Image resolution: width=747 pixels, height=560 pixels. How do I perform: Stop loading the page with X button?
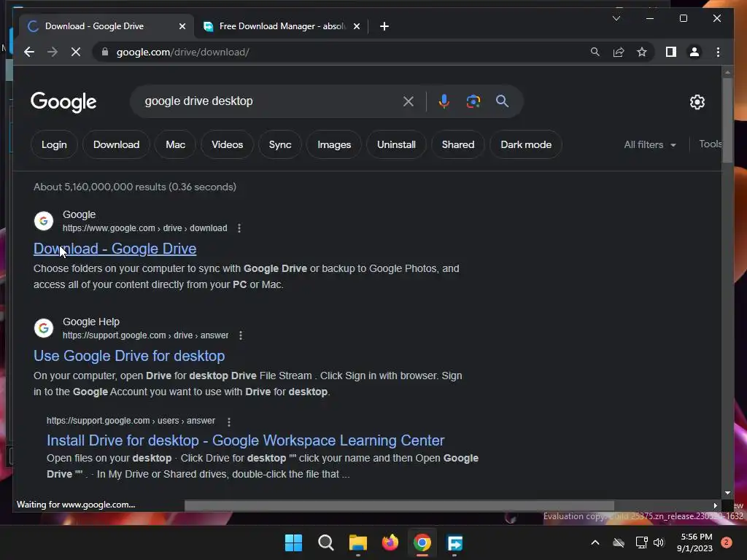76,52
